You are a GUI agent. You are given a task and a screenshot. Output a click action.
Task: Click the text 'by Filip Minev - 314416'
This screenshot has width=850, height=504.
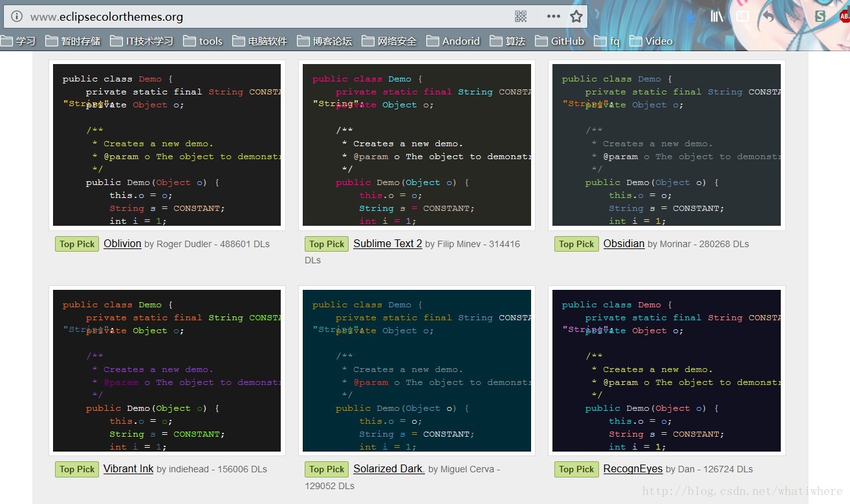(x=472, y=244)
